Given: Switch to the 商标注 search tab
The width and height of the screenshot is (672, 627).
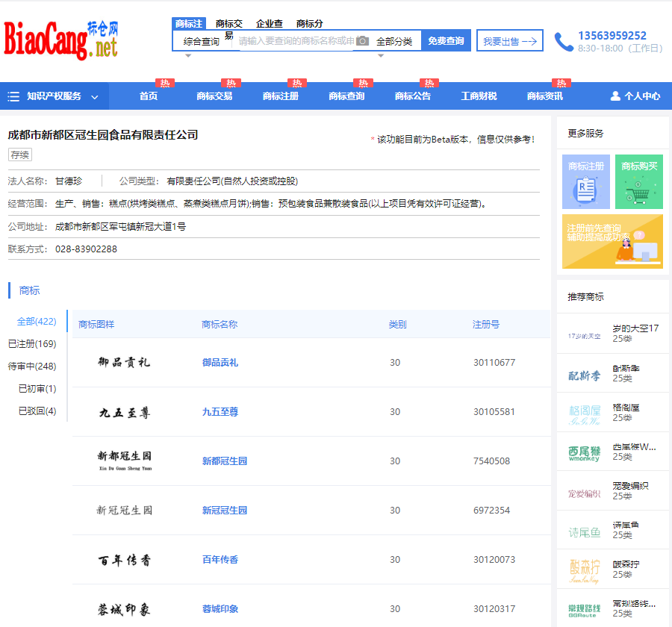Looking at the screenshot, I should [x=189, y=24].
